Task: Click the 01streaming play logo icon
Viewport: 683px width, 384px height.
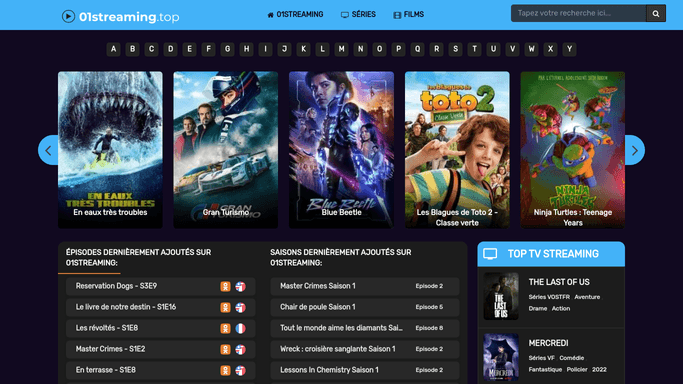Action: 68,17
